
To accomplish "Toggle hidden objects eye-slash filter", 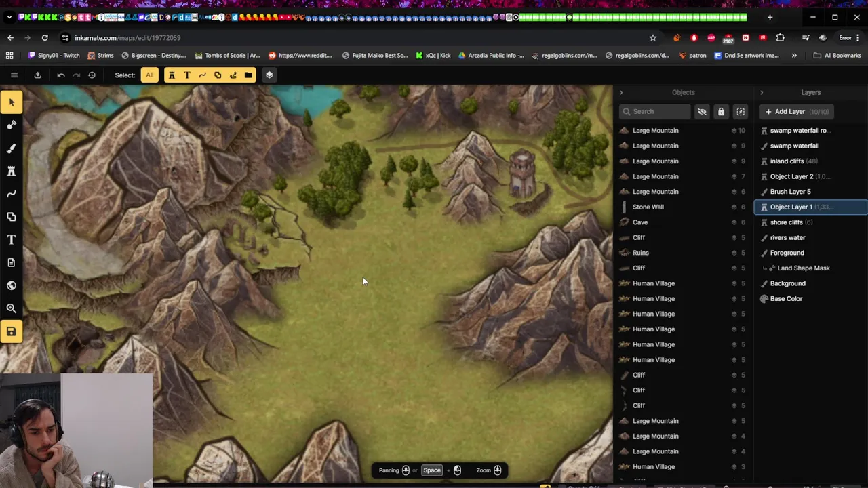I will click(702, 112).
